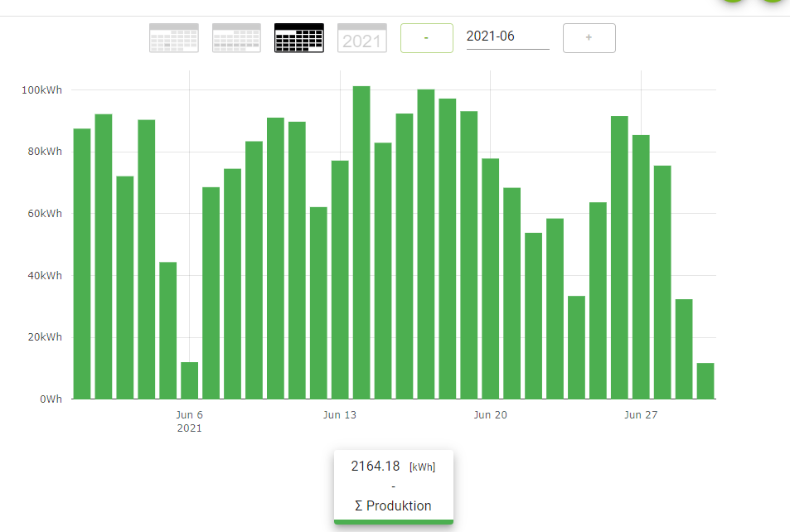Click the last bar of the month
The height and width of the screenshot is (532, 790).
tap(705, 381)
